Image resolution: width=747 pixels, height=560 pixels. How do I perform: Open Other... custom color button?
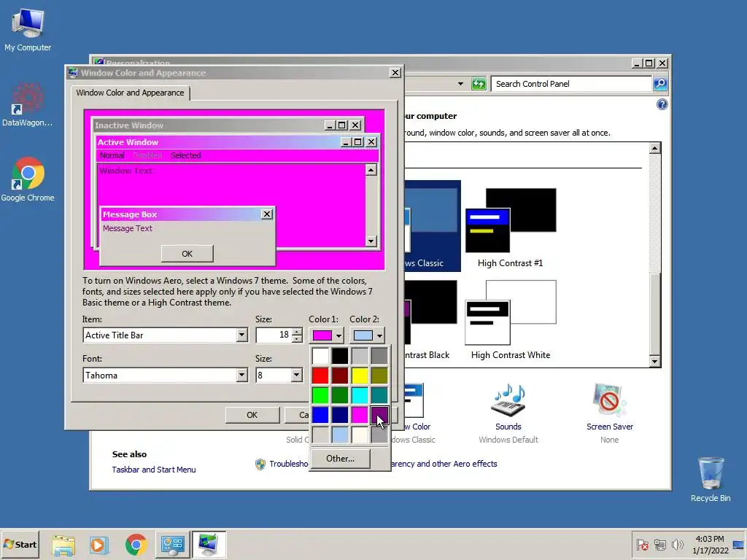[x=340, y=459]
